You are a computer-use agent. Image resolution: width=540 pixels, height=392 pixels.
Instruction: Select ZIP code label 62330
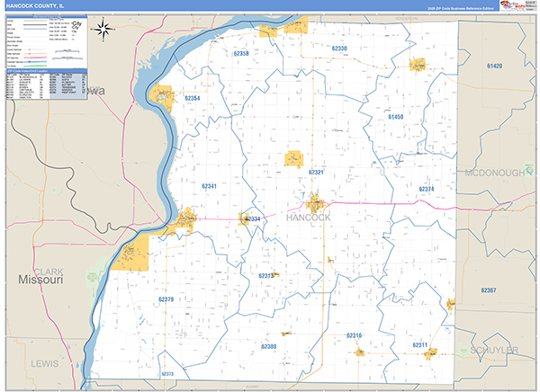[x=339, y=49]
